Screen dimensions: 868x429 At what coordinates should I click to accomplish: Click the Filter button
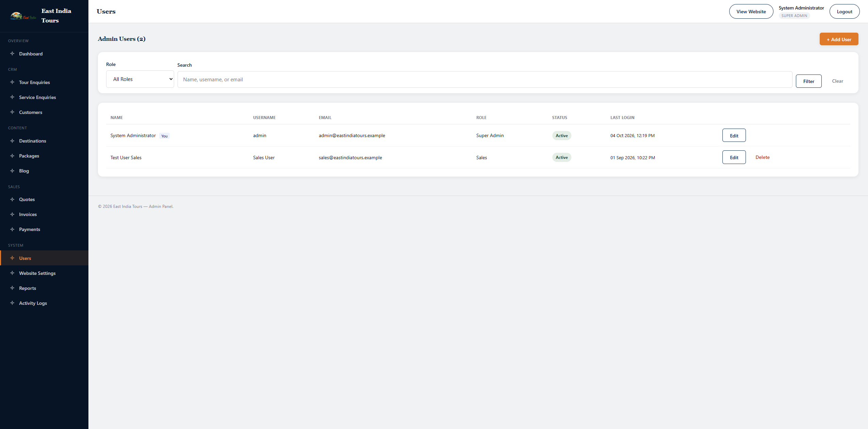[808, 81]
